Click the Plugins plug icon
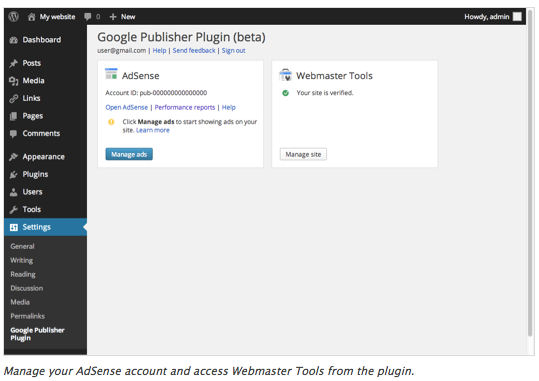 tap(13, 175)
